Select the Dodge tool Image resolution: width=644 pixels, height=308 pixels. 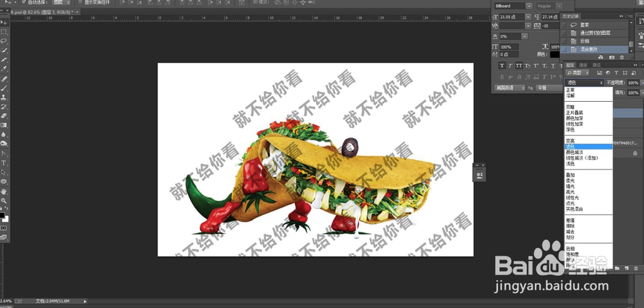point(4,144)
